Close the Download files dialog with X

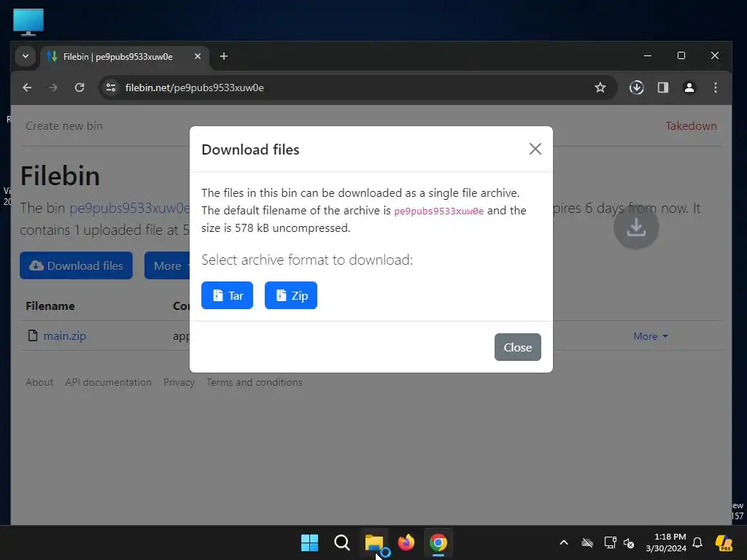click(x=535, y=149)
